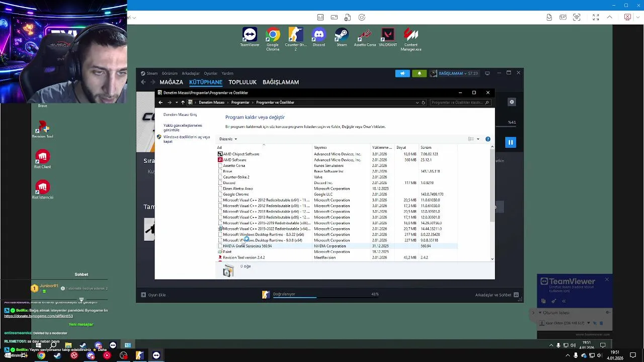The image size is (644, 362).
Task: Click the Denetim Masası Giriş link
Action: click(x=180, y=115)
